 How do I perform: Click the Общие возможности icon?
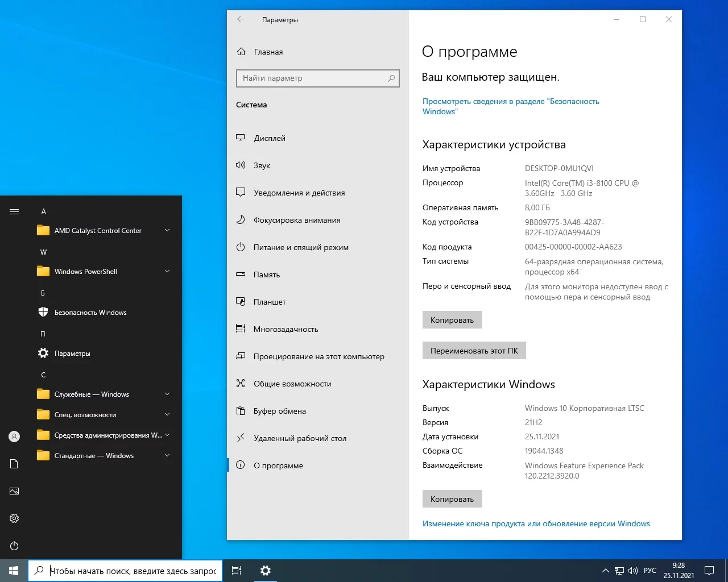point(241,384)
